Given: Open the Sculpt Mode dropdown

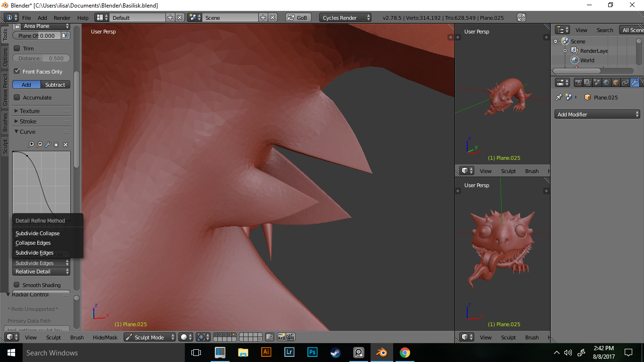Looking at the screenshot, I should pos(149,337).
